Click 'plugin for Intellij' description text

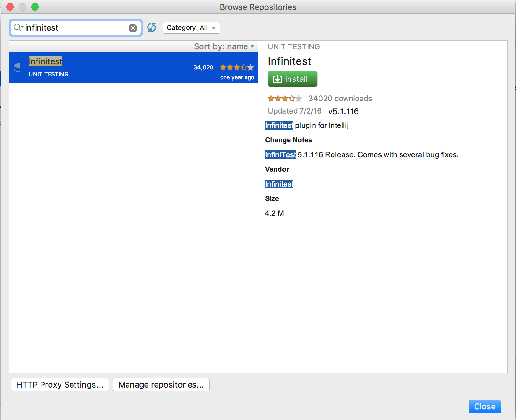[x=322, y=125]
